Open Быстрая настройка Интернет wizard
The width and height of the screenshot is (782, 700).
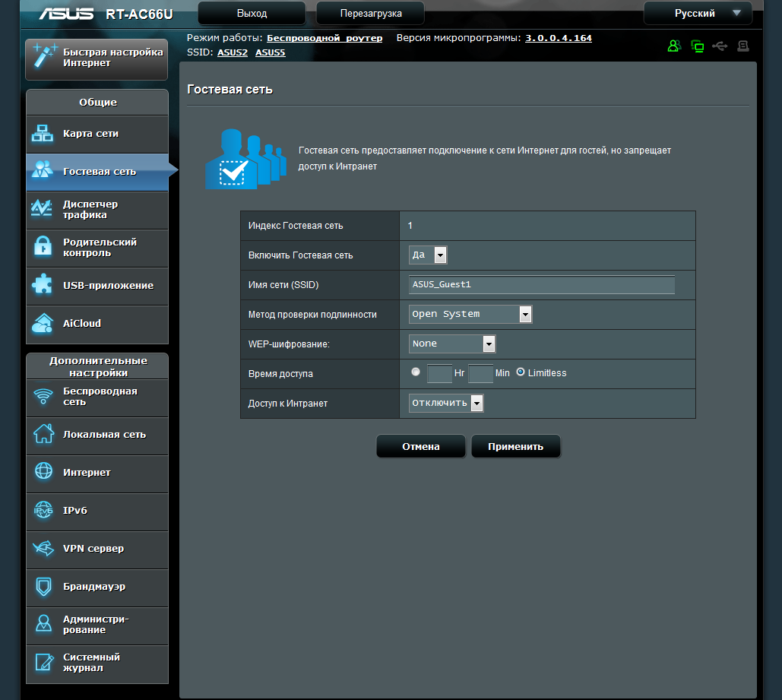tap(97, 59)
